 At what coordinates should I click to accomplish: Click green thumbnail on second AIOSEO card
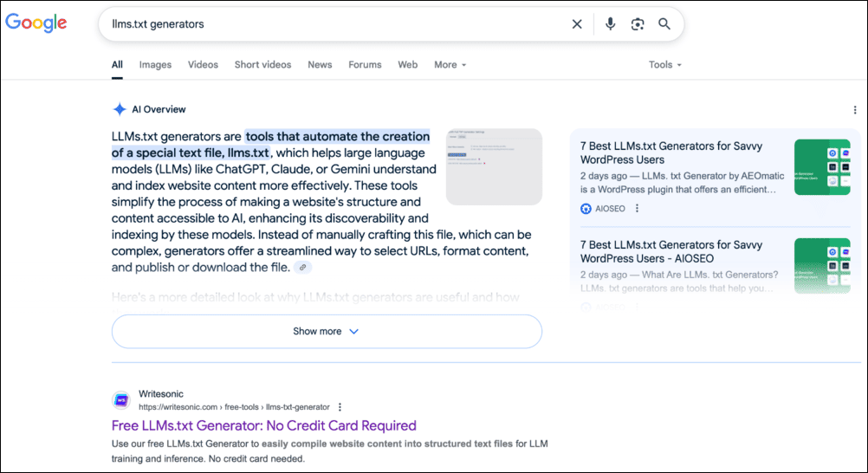[822, 266]
